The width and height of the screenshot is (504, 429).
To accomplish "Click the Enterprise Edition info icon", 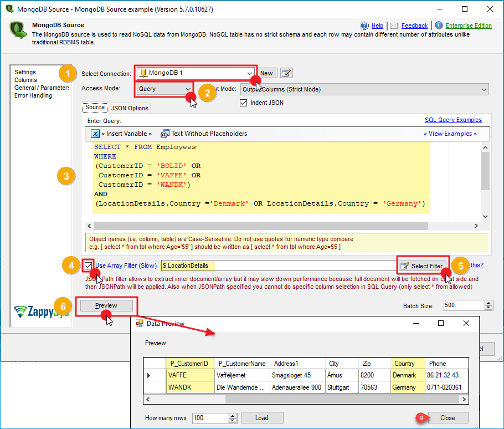I will [439, 25].
